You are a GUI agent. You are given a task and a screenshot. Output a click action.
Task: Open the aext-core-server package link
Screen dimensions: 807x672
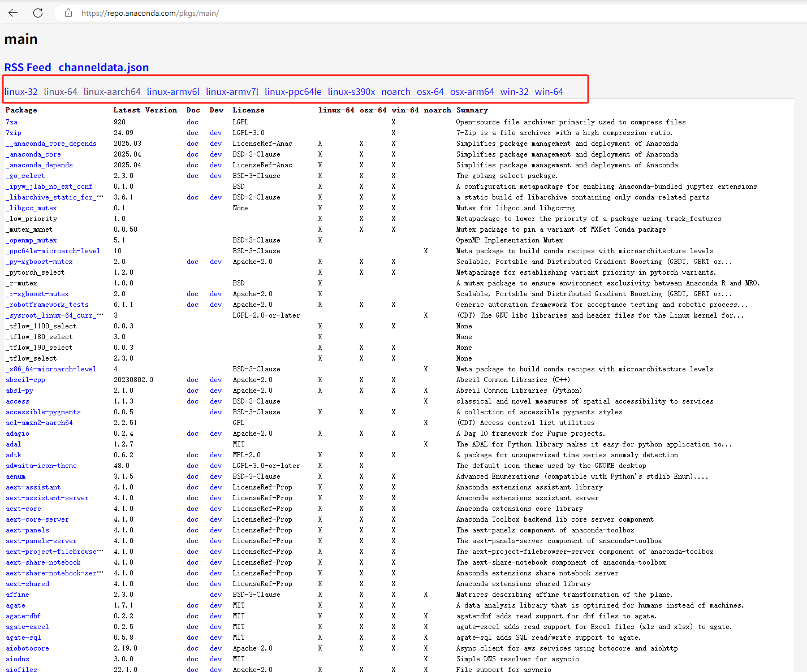[x=37, y=519]
